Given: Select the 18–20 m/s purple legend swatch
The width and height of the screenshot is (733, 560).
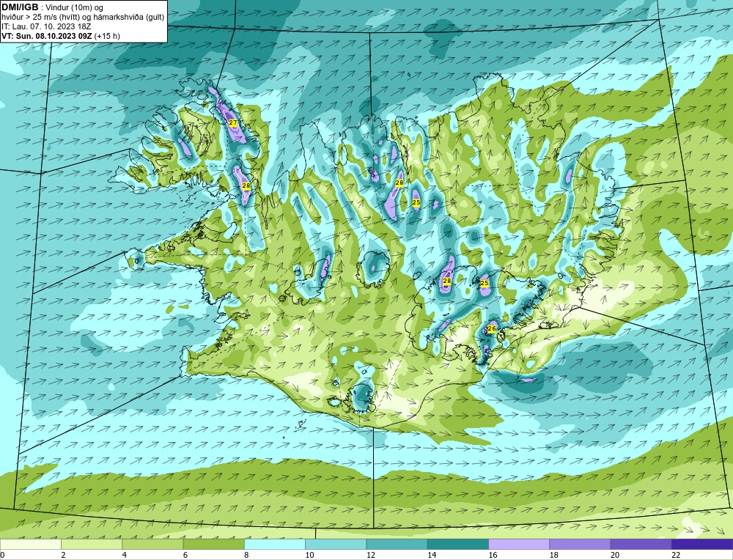Looking at the screenshot, I should [580, 544].
